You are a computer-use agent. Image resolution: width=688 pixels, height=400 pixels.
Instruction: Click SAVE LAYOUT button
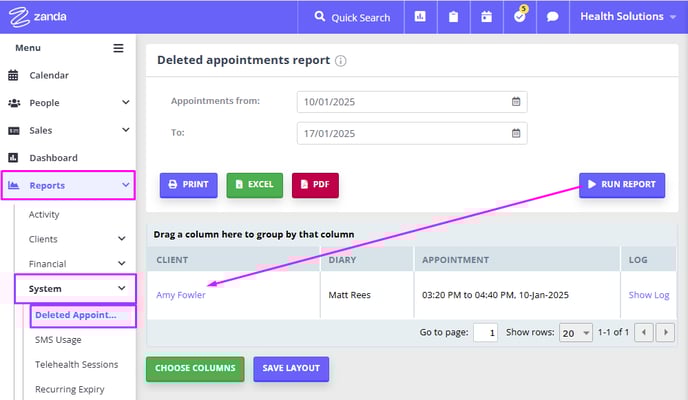tap(291, 369)
